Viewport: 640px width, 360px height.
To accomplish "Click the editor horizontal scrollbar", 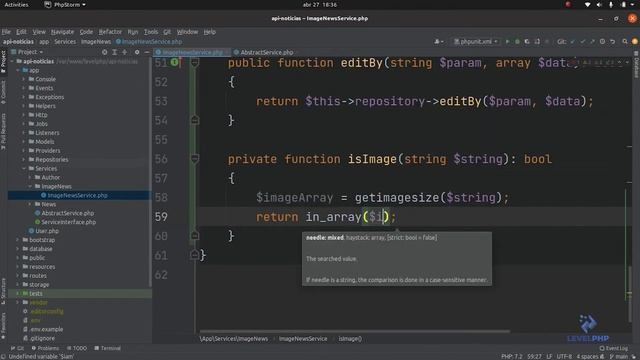I will (x=354, y=331).
